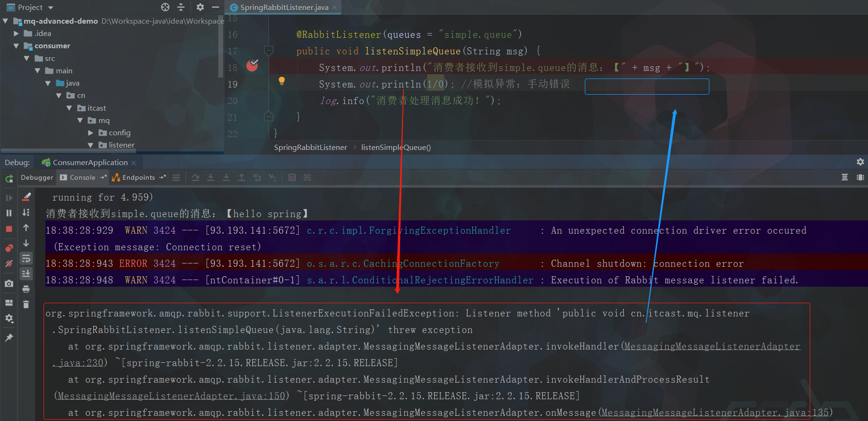This screenshot has height=421, width=868.
Task: Click listenSimpleQueue() in the breadcrumb bar
Action: [396, 148]
